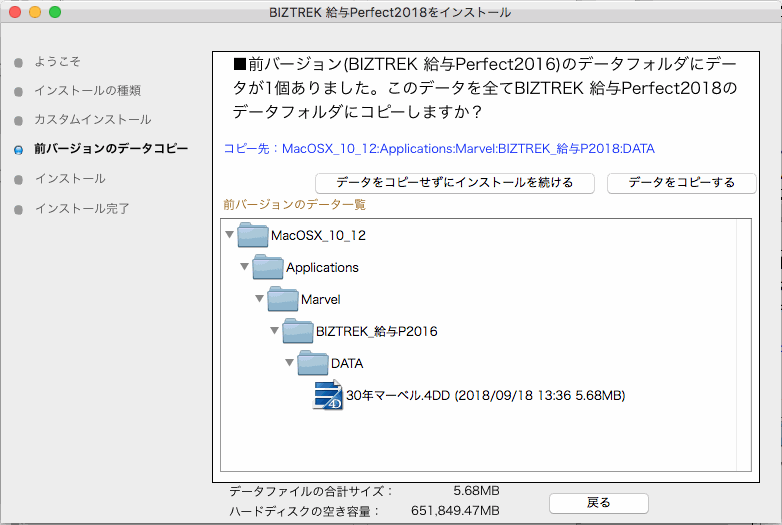This screenshot has height=525, width=782.
Task: Select the インストールの種類 step bullet
Action: [x=18, y=91]
